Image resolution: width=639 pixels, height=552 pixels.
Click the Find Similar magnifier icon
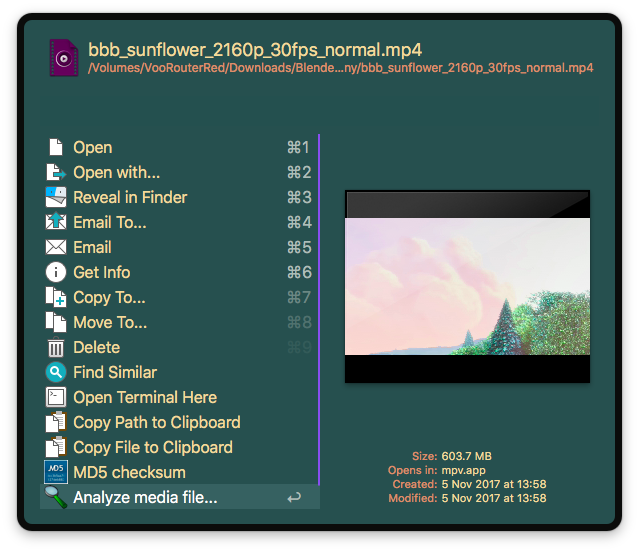tap(56, 372)
